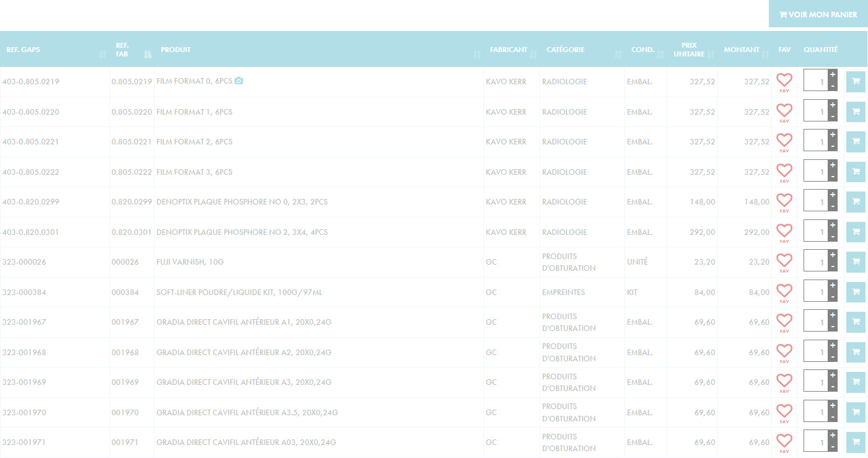The width and height of the screenshot is (868, 458).
Task: Favorite Soft-Liner kit heart icon
Action: (784, 291)
